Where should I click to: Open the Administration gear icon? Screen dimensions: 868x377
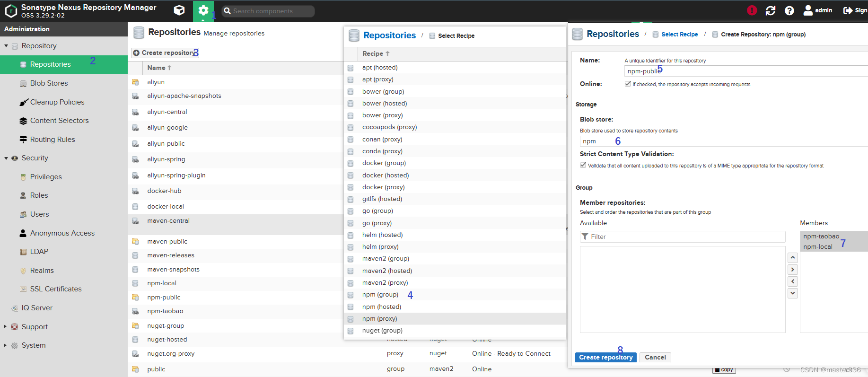tap(203, 10)
